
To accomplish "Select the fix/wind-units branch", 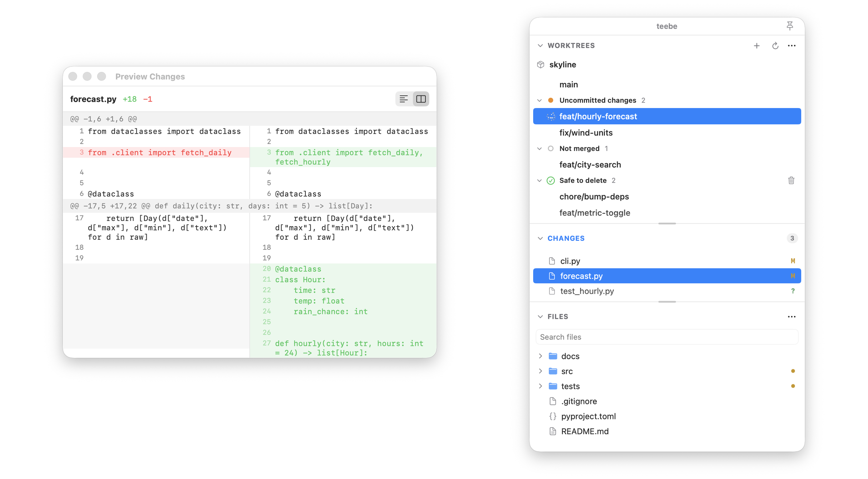I will pyautogui.click(x=667, y=133).
